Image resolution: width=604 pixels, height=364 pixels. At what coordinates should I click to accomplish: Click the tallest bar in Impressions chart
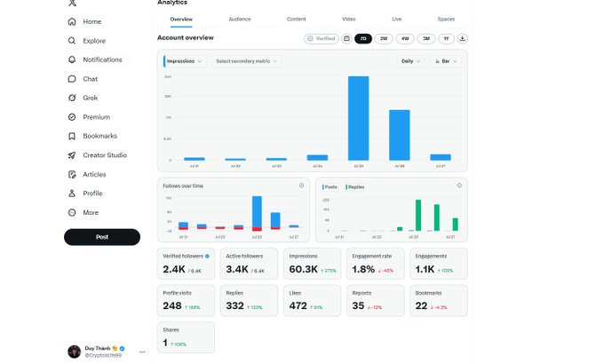click(358, 118)
